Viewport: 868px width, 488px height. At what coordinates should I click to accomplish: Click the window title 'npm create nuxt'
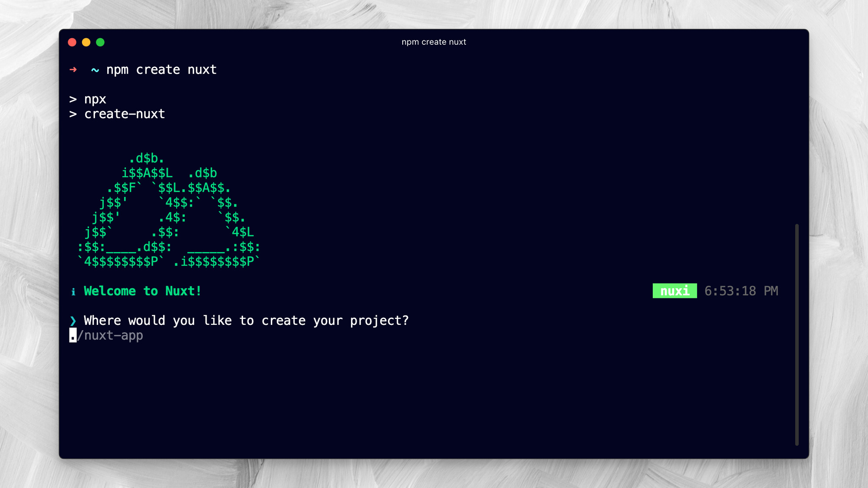click(434, 42)
